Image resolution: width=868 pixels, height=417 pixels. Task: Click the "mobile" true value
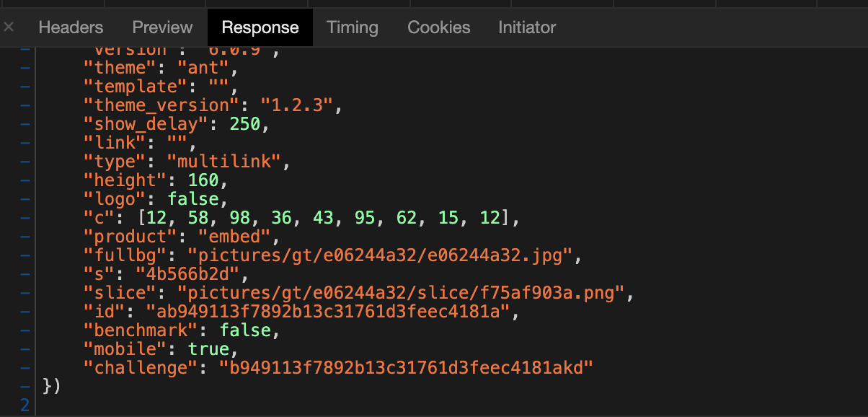pos(209,349)
